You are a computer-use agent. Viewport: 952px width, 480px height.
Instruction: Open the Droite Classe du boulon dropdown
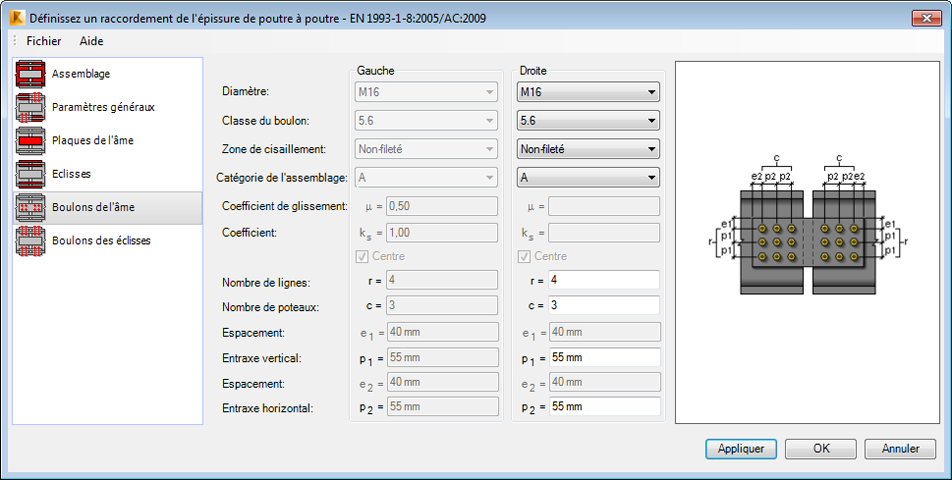(x=588, y=121)
